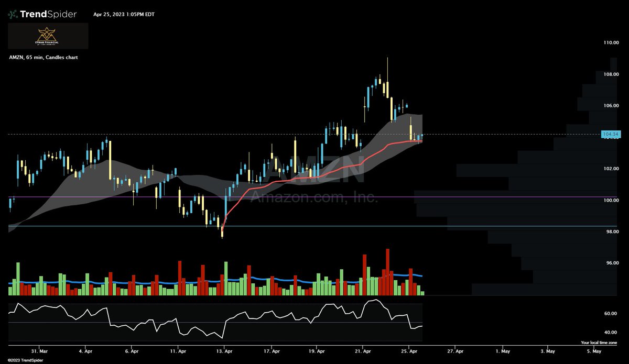Select the 25. Apr date label
Image resolution: width=629 pixels, height=364 pixels.
[409, 351]
